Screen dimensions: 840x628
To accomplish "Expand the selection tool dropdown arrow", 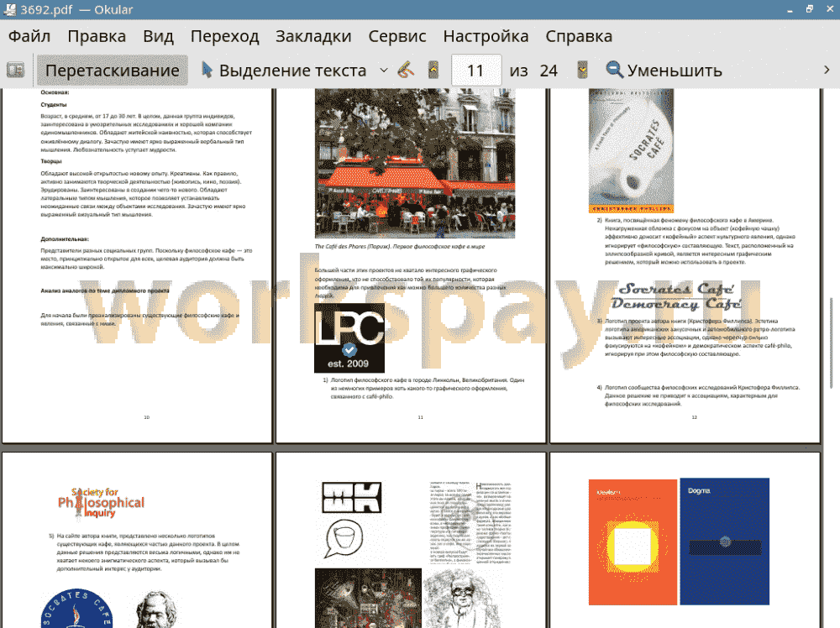I will [384, 71].
